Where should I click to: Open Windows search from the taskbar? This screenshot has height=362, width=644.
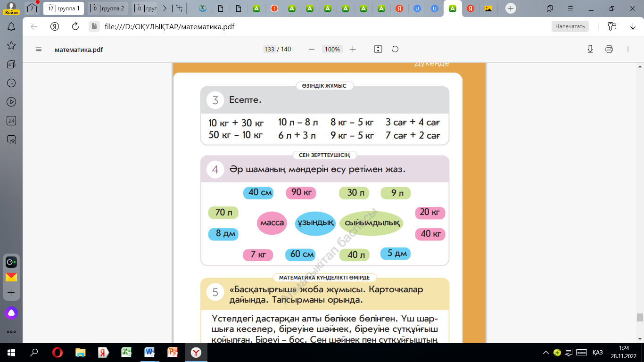[x=34, y=352]
